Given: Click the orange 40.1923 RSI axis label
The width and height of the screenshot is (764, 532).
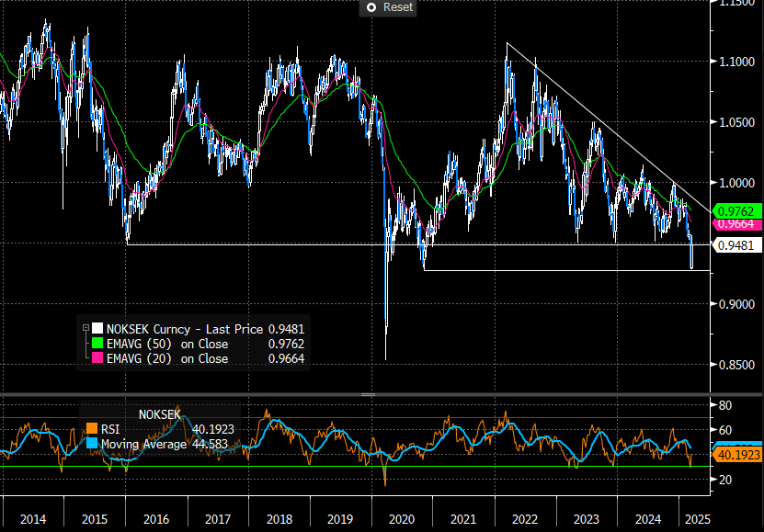Looking at the screenshot, I should pyautogui.click(x=738, y=453).
